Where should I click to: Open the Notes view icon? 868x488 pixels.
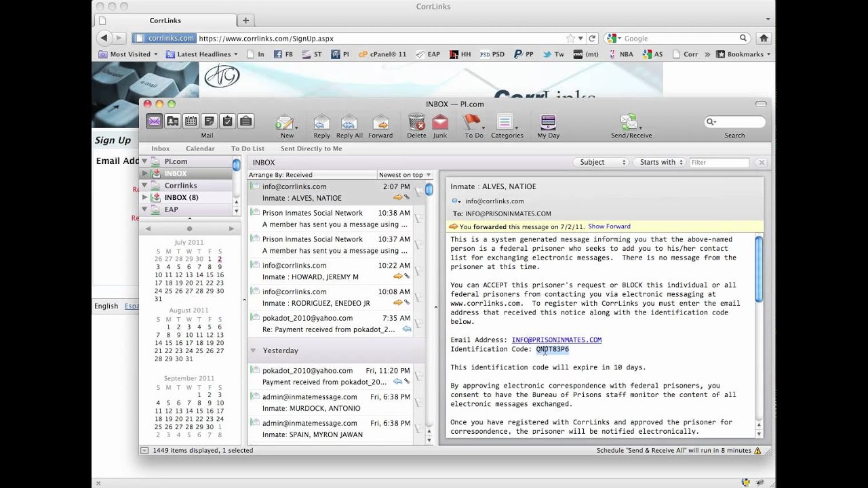(x=210, y=121)
